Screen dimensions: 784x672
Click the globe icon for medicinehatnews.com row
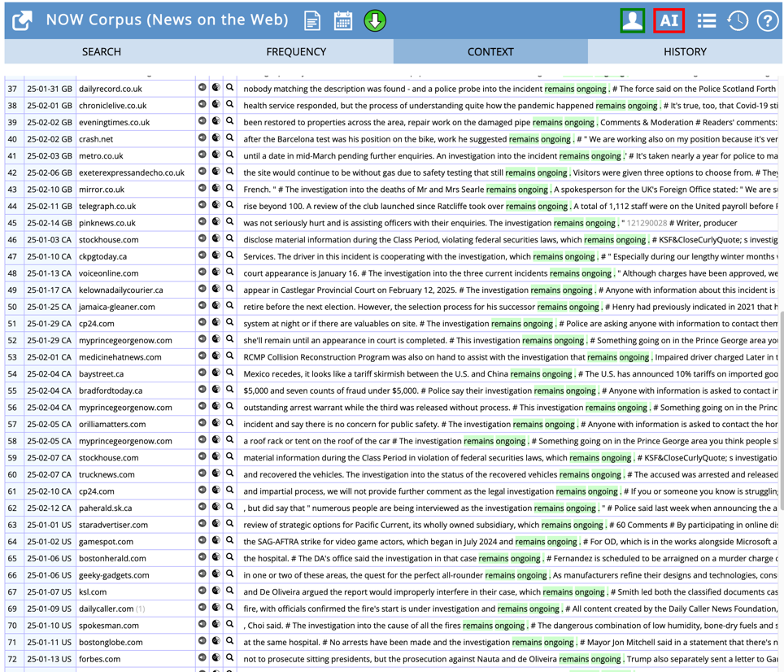coord(216,356)
